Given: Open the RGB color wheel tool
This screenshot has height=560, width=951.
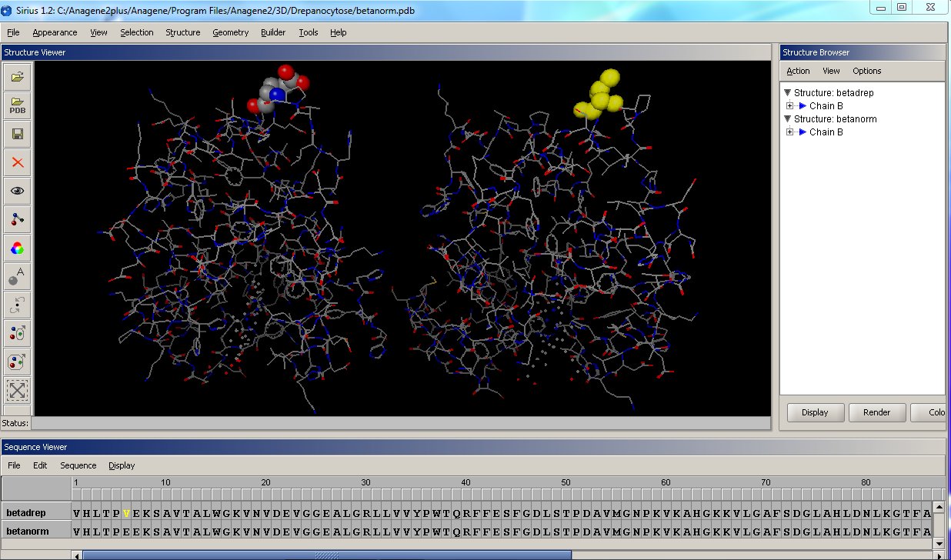Looking at the screenshot, I should pyautogui.click(x=17, y=248).
